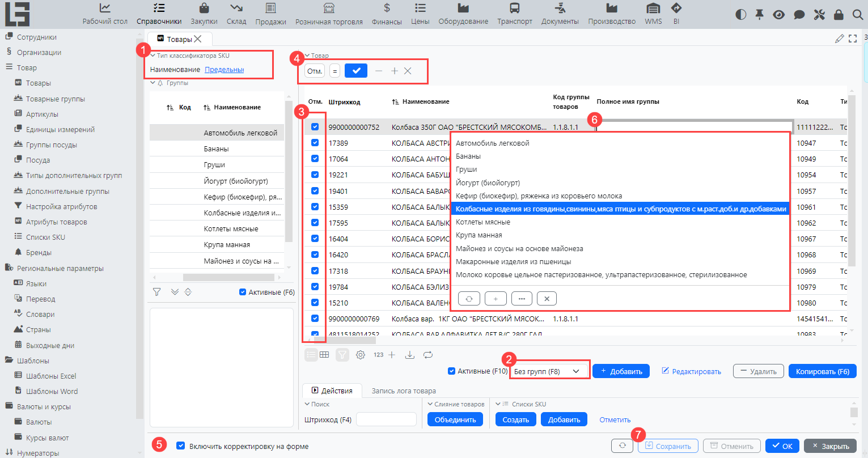Image resolution: width=868 pixels, height=458 pixels.
Task: Click the Штрихкод (F4) search field
Action: click(386, 419)
